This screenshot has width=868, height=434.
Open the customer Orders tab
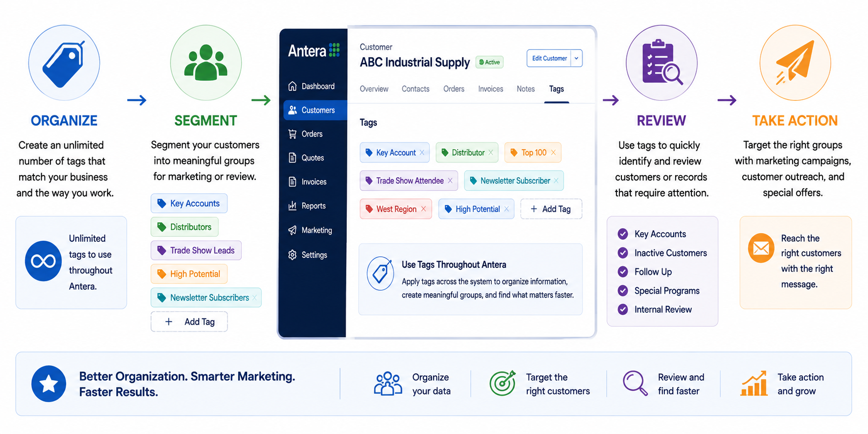click(454, 89)
